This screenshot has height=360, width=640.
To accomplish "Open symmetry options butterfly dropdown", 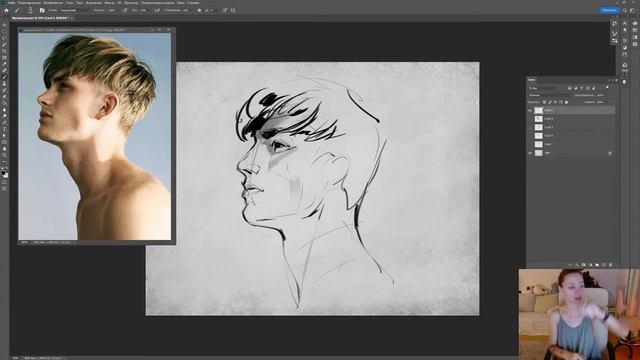I will (233, 10).
